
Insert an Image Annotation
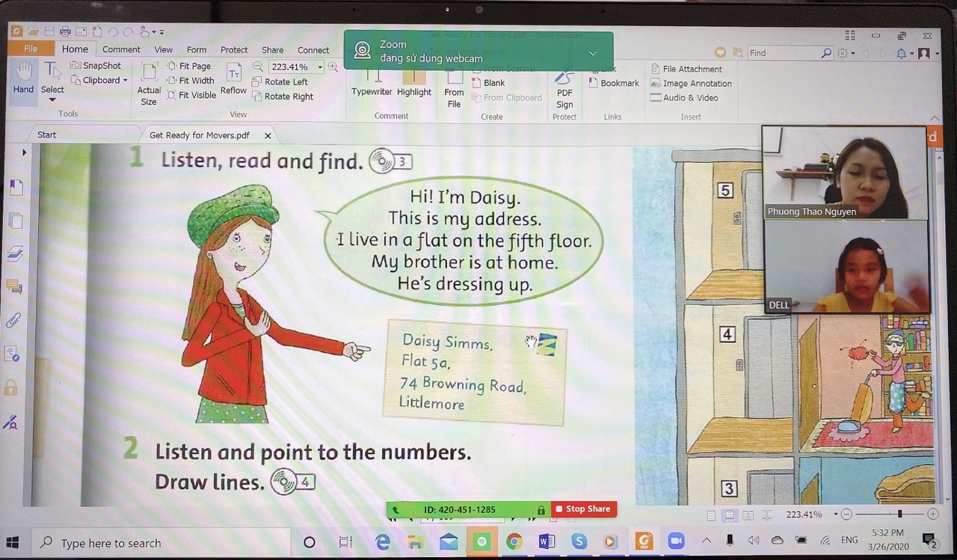tap(691, 84)
